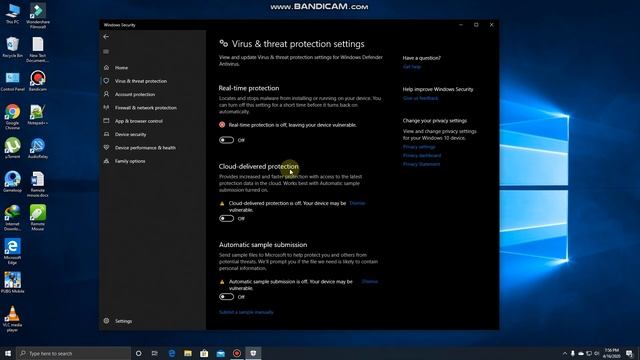Open Microsoft Edge desktop icon
Image resolution: width=640 pixels, height=360 pixels.
(12, 251)
